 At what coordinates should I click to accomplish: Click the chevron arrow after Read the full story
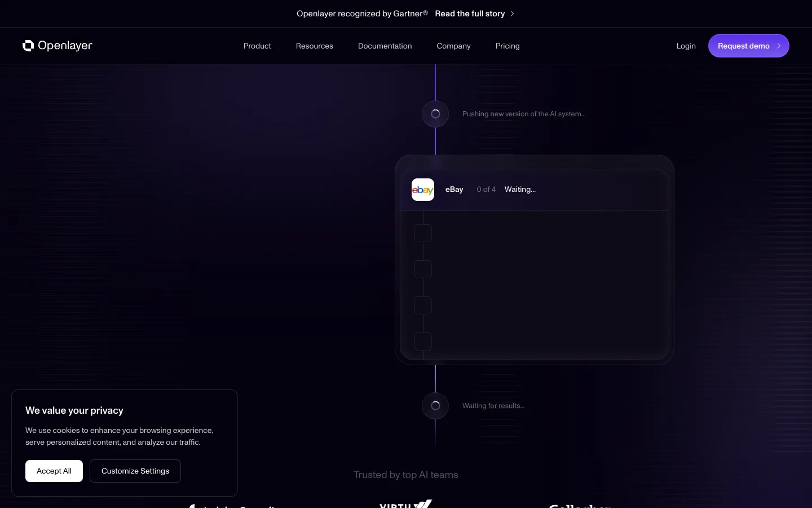[x=512, y=14]
